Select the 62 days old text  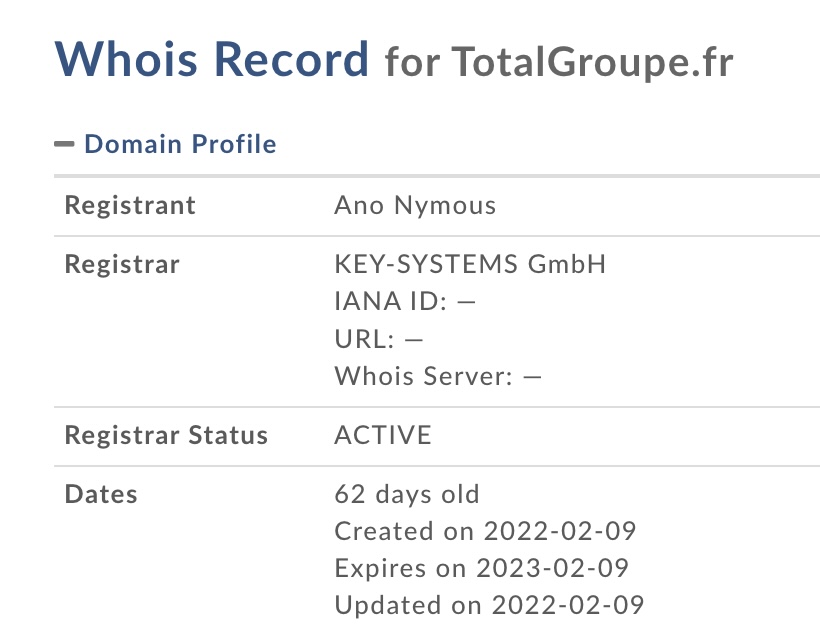pos(407,494)
